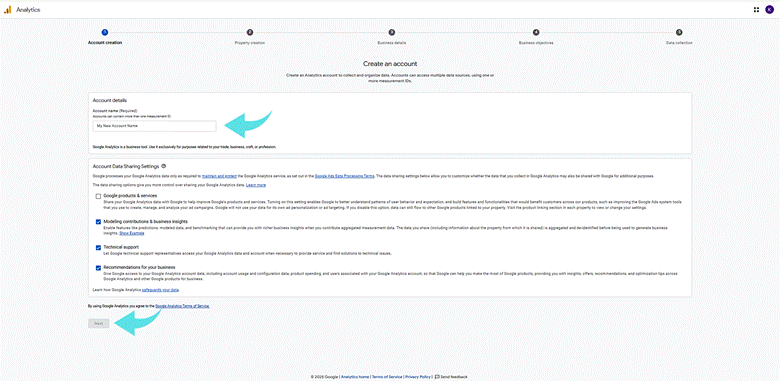Click the Send feedback footer text
780x381 pixels.
(454, 377)
